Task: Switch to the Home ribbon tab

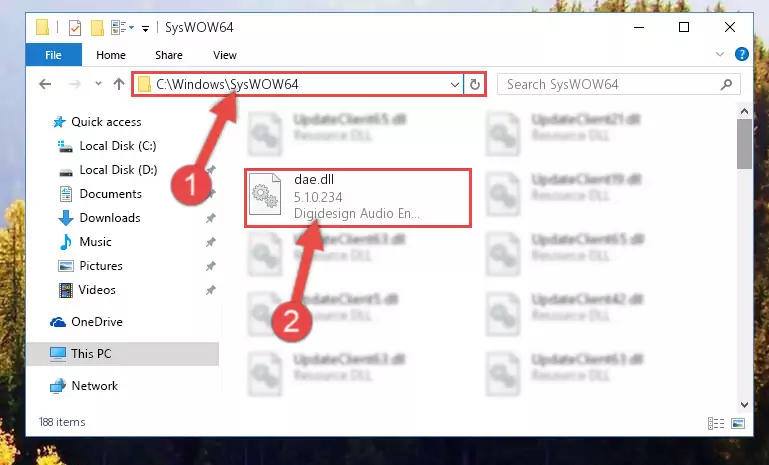Action: [111, 55]
